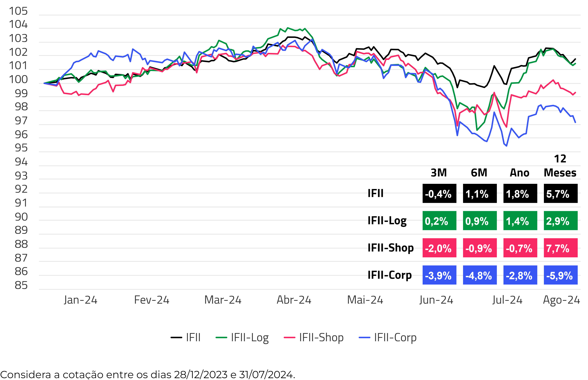Click the black IFII 3M cell -0,4%

pyautogui.click(x=439, y=194)
